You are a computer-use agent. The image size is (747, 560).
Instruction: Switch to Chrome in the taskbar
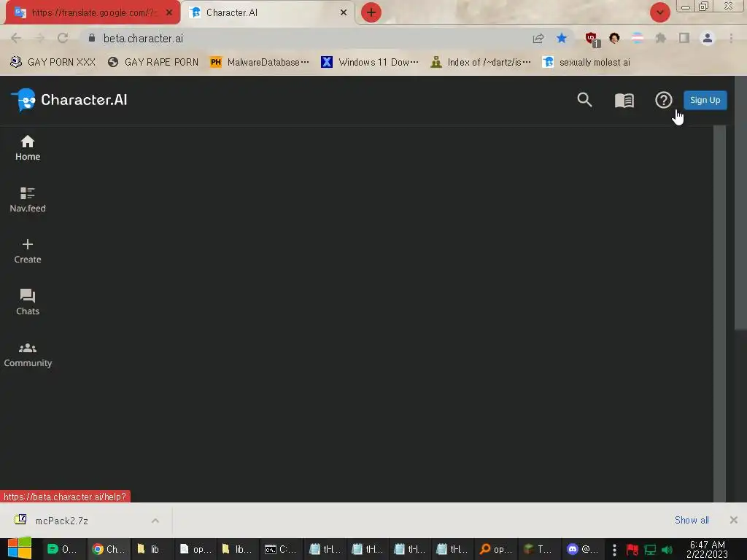108,549
